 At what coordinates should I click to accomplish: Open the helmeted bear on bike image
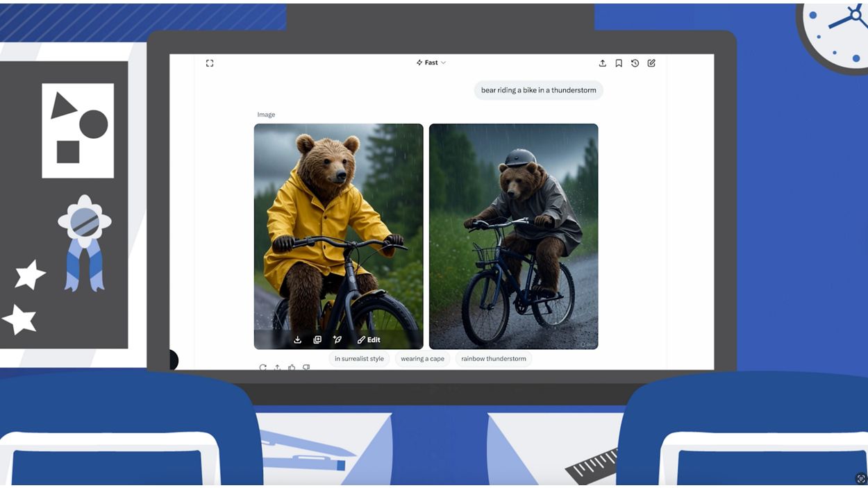513,236
